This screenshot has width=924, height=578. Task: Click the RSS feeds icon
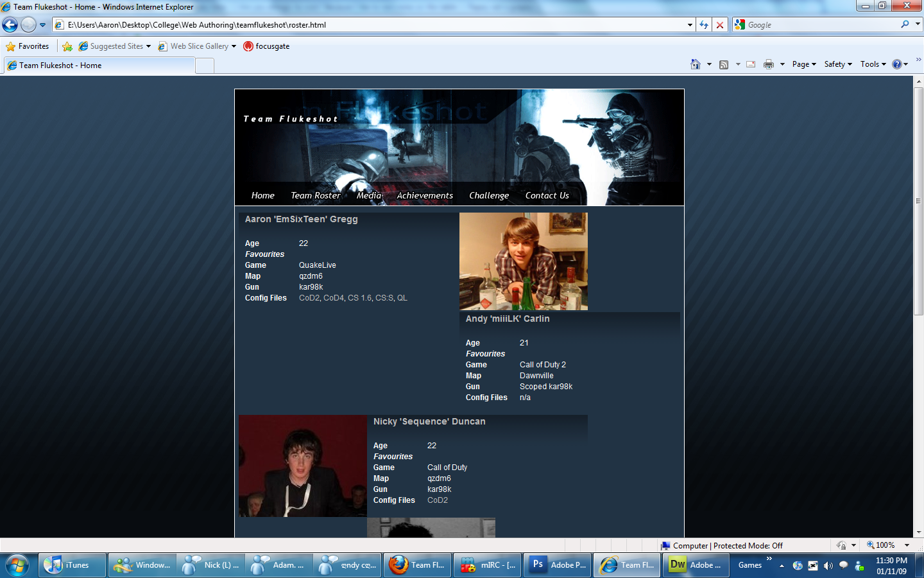(724, 64)
